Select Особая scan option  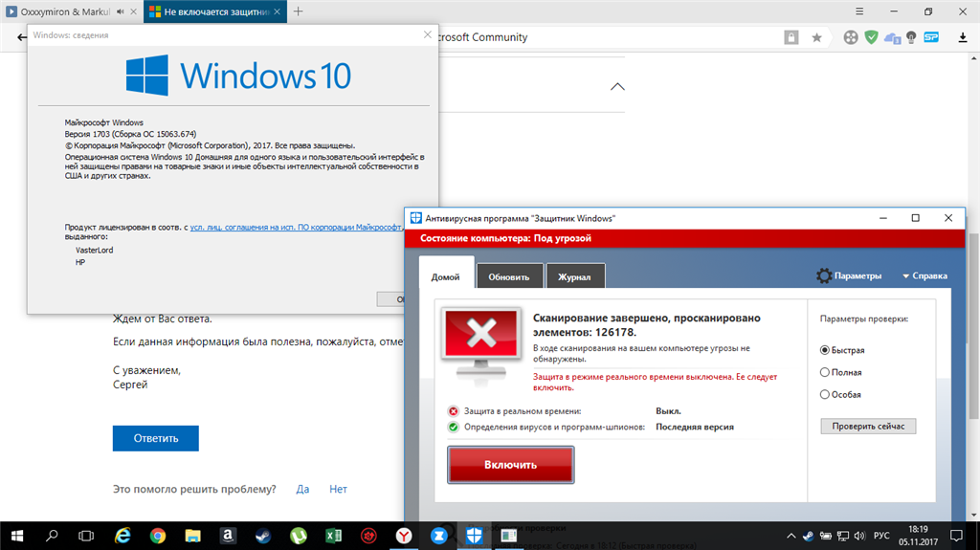840,394
